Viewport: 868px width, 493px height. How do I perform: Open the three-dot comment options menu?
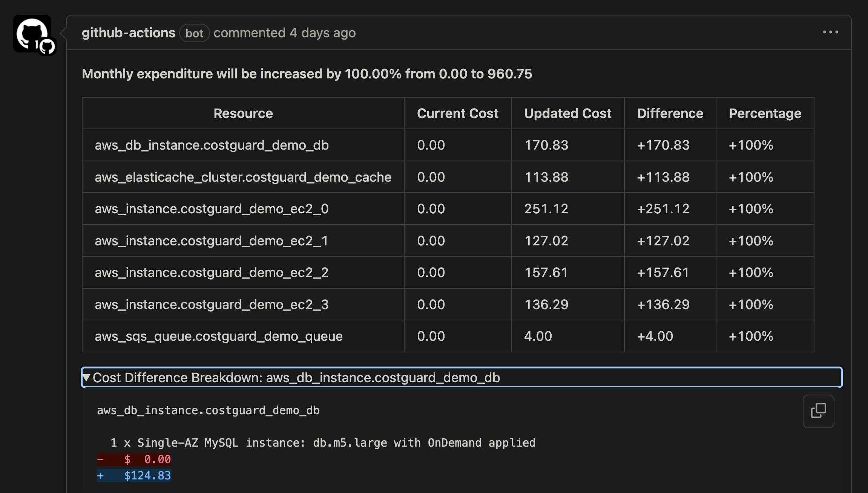click(x=830, y=32)
